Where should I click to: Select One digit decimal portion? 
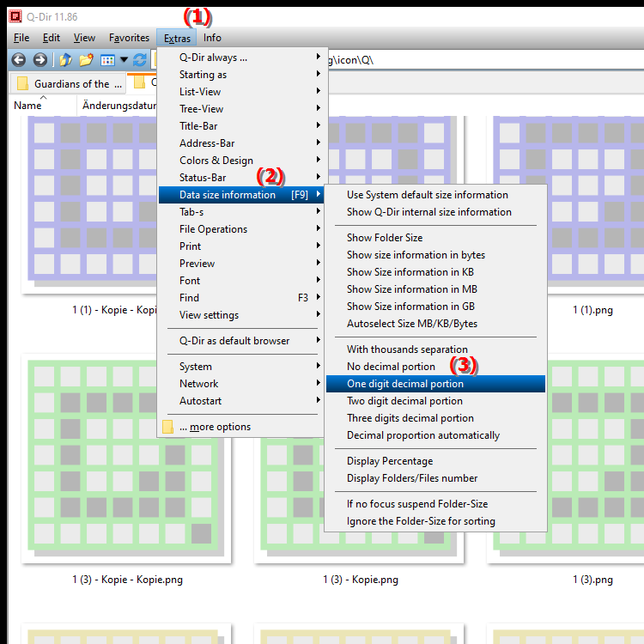[x=435, y=384]
